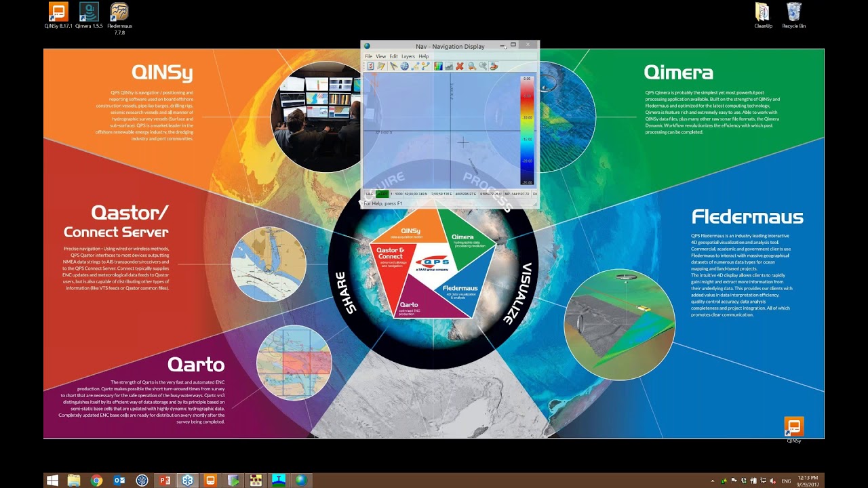Click the rainbow color grid toolbar icon
The width and height of the screenshot is (868, 488).
(438, 66)
